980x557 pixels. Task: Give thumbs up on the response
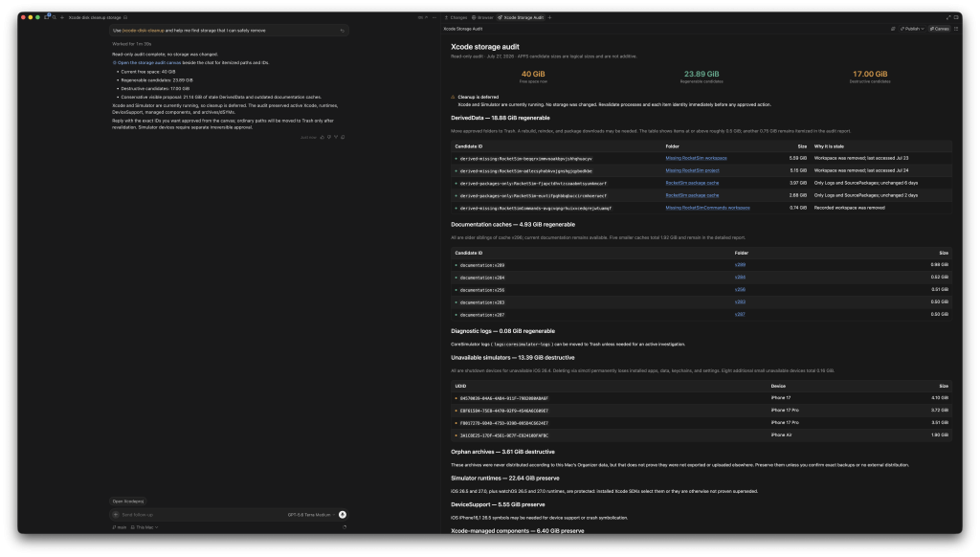pos(322,137)
